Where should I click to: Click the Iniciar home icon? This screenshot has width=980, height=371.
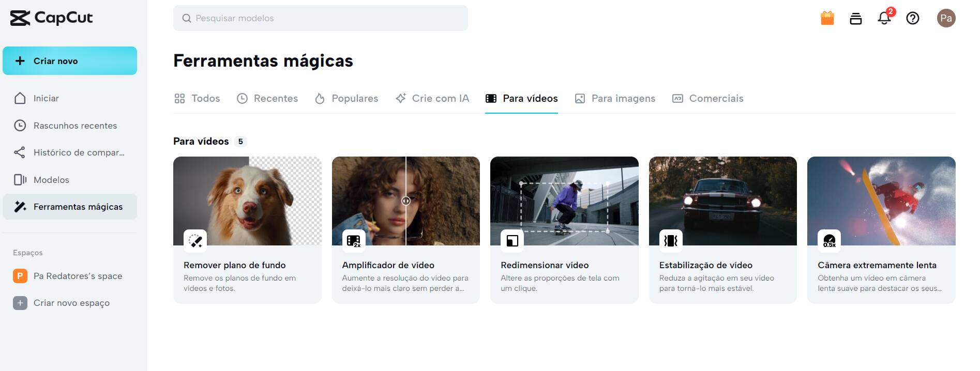click(x=20, y=98)
